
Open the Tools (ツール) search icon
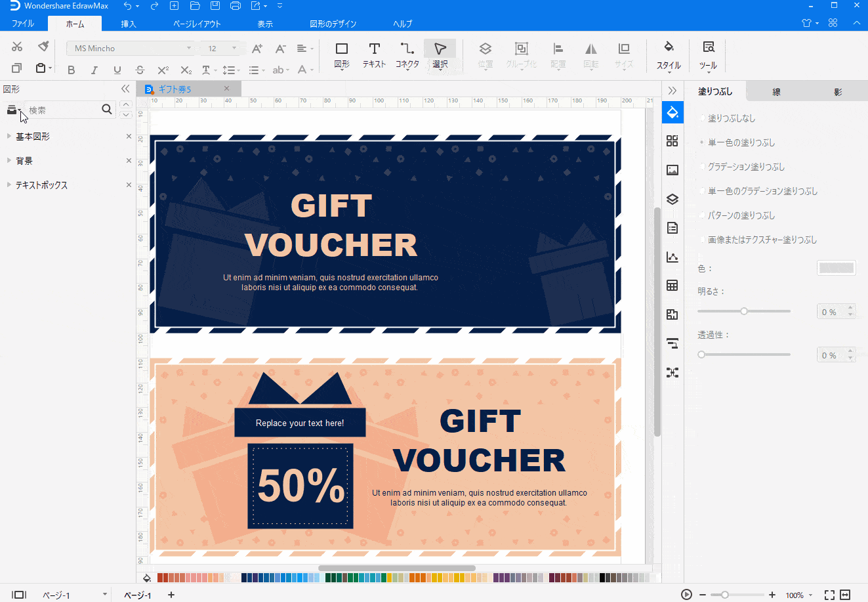[708, 54]
